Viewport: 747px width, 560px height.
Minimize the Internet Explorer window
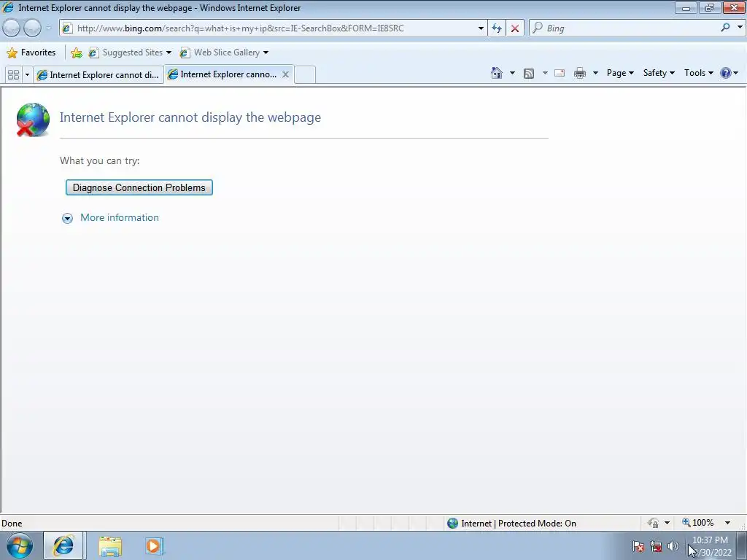686,7
